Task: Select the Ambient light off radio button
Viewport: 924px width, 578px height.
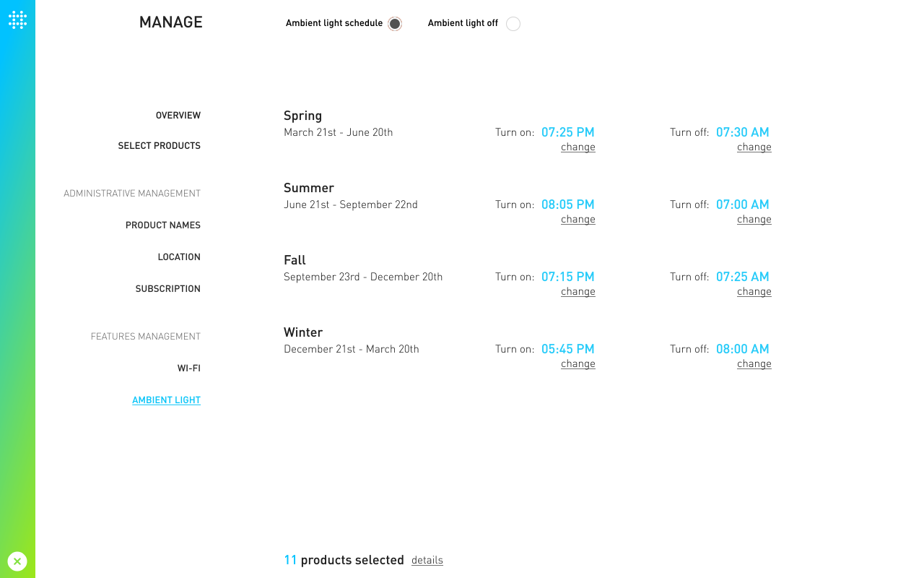Action: 513,24
